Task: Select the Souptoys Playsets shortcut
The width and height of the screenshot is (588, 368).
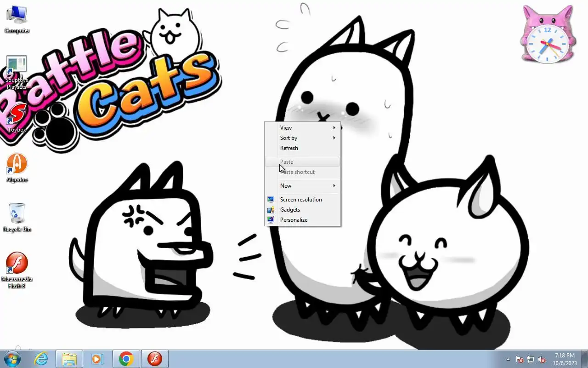Action: click(17, 73)
